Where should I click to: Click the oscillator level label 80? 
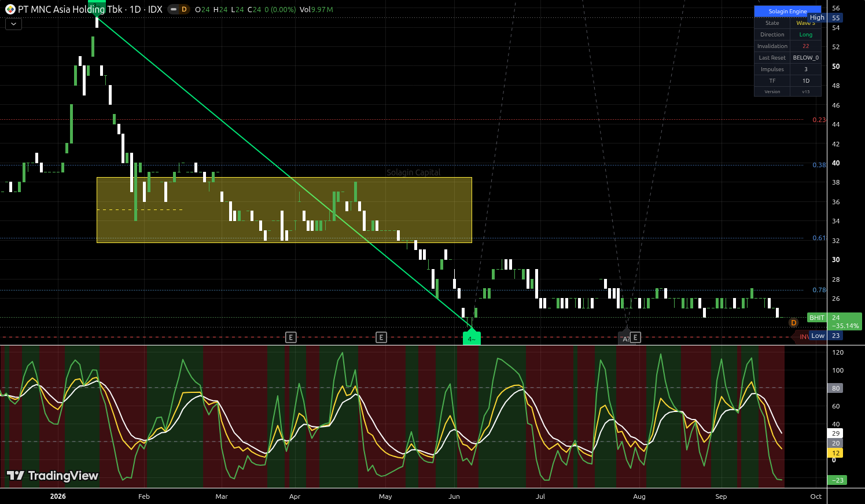coord(835,388)
